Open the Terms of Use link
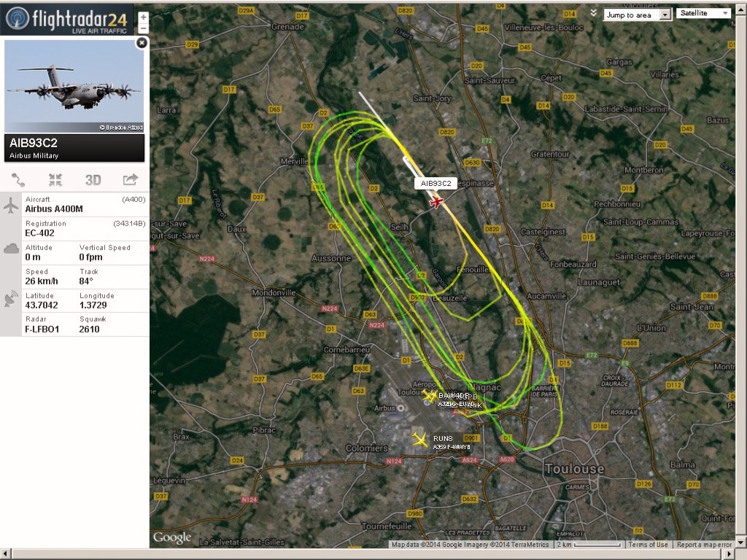The height and width of the screenshot is (560, 747). tap(648, 544)
